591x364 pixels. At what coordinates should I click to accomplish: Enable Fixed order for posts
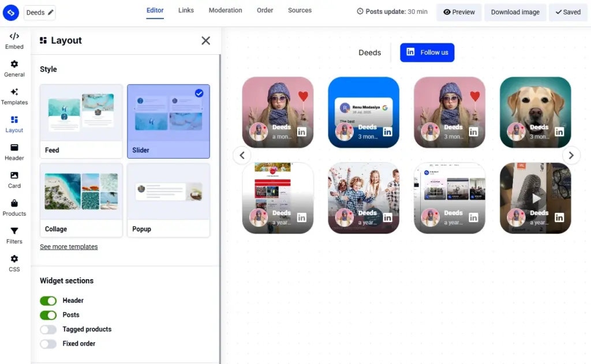[48, 343]
